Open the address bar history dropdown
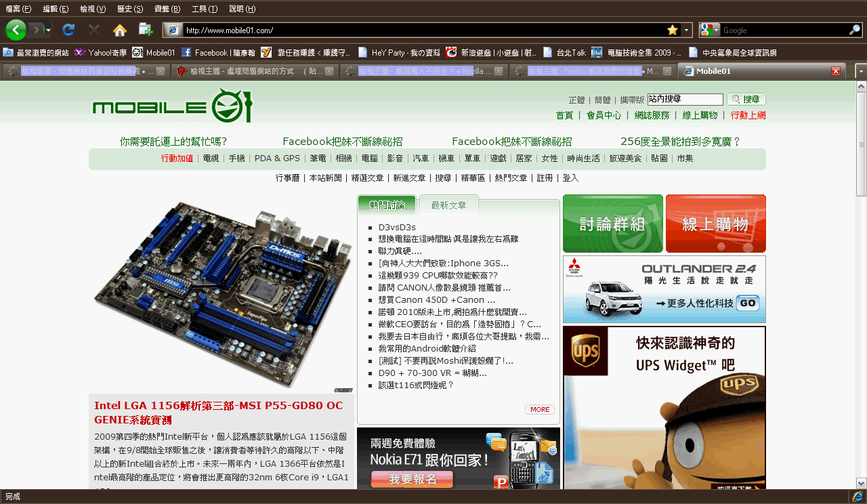Viewport: 867px width, 504px height. click(687, 30)
